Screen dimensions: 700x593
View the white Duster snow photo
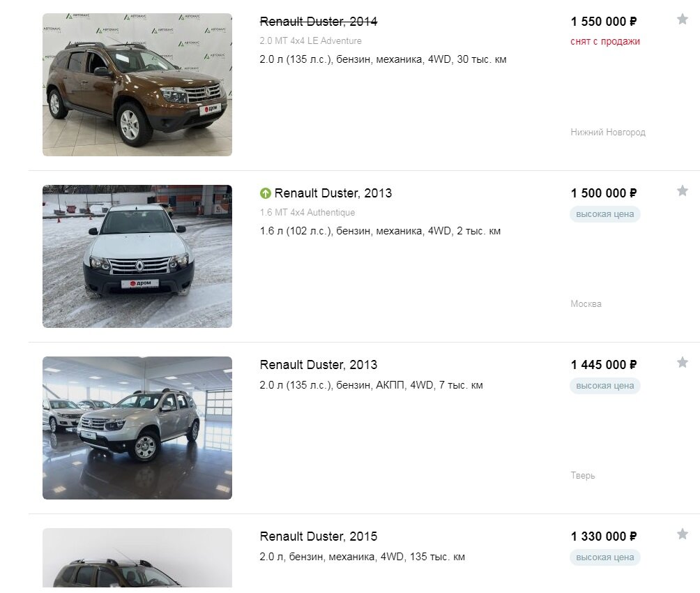(137, 256)
